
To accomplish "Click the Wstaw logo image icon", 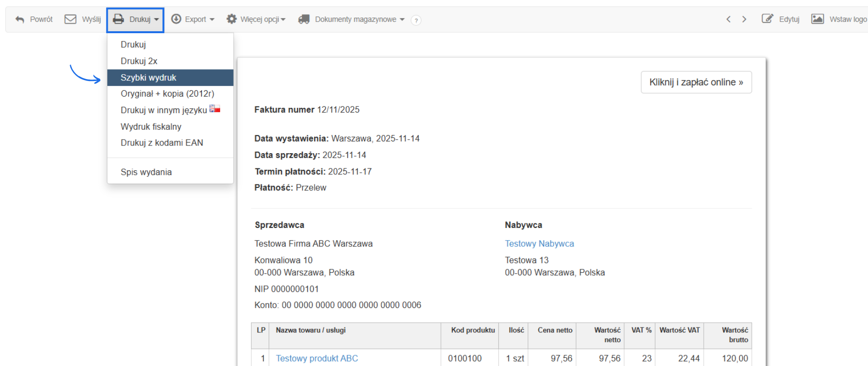I will point(817,19).
